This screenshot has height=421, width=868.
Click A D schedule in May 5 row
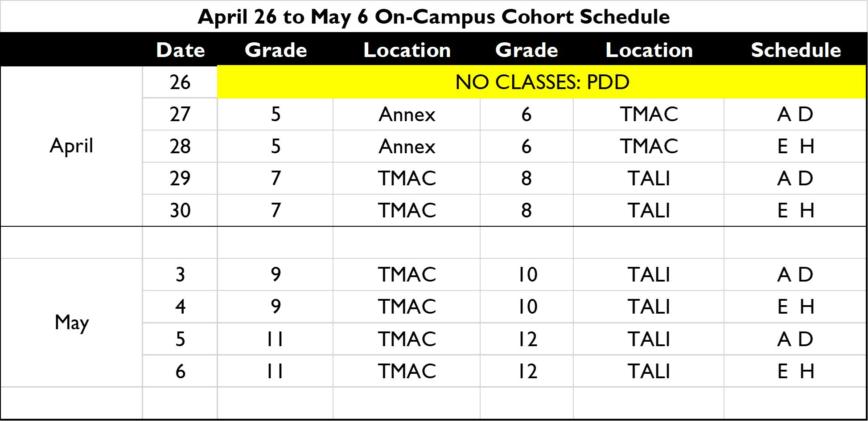pyautogui.click(x=795, y=339)
